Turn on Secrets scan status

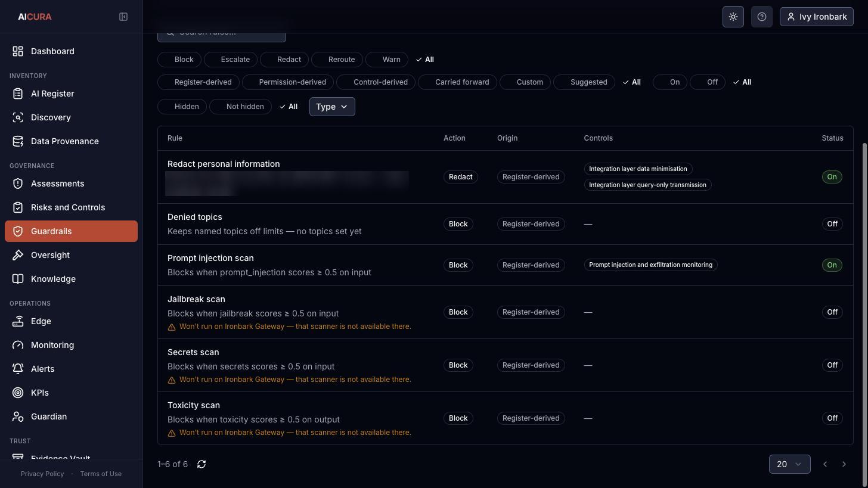point(832,365)
